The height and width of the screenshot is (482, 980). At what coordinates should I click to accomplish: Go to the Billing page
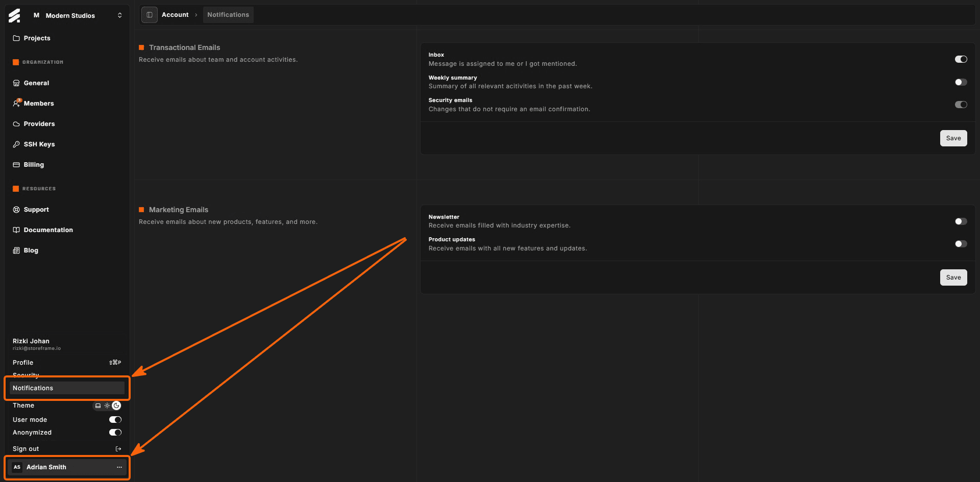point(34,165)
